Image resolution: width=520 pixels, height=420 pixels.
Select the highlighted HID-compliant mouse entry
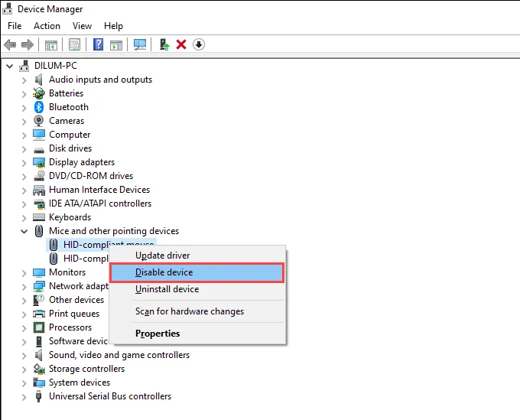pos(101,244)
